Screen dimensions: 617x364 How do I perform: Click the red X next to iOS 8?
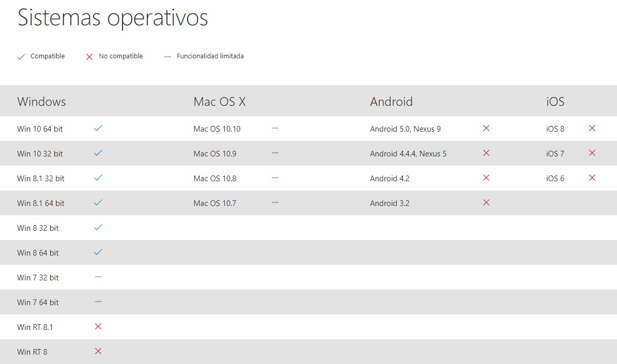(x=592, y=128)
